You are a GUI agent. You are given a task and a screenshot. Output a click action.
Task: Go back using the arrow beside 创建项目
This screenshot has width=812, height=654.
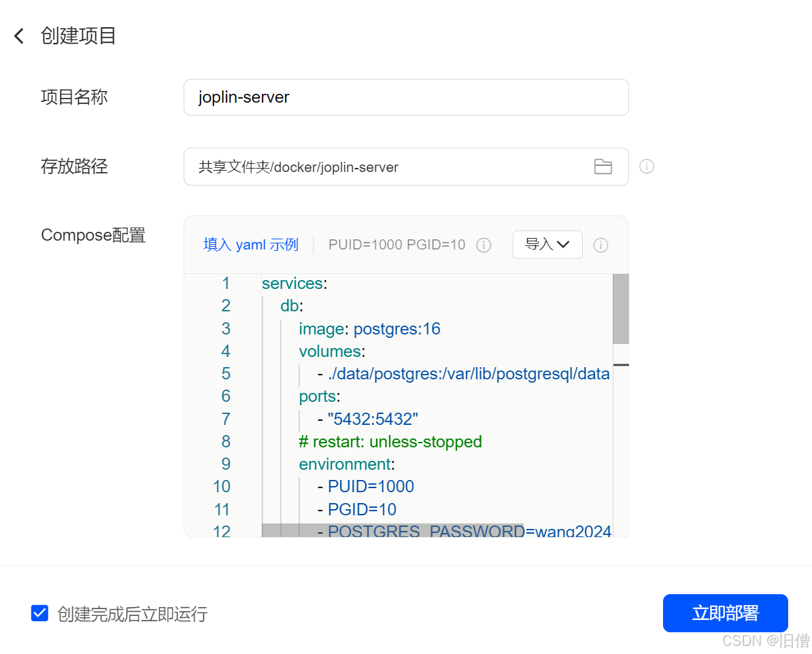pyautogui.click(x=19, y=36)
